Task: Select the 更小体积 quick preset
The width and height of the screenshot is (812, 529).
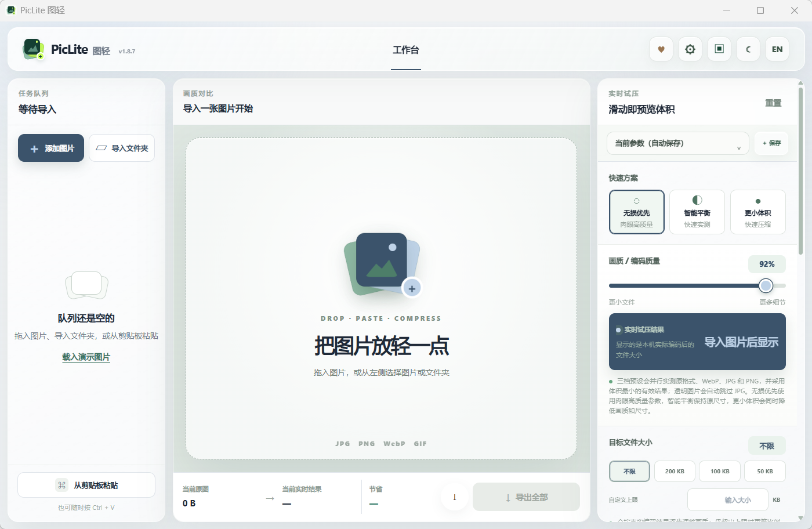Action: [x=758, y=212]
